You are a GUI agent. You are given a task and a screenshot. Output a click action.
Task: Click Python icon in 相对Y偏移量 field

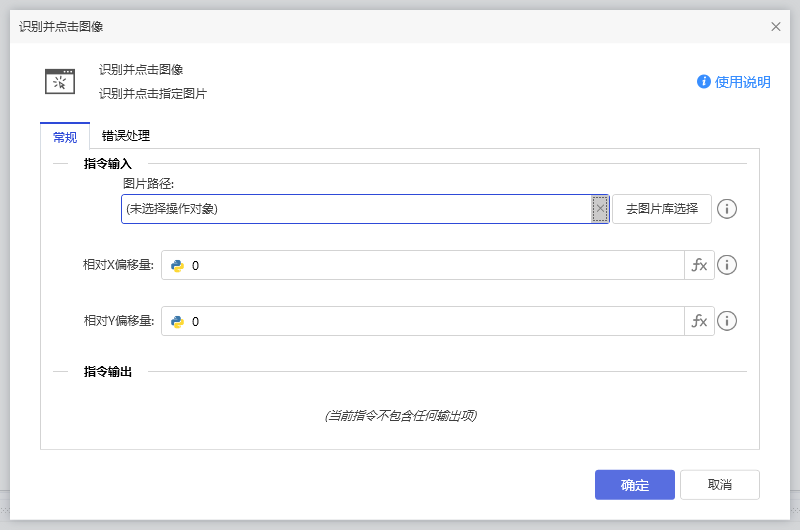(x=177, y=321)
